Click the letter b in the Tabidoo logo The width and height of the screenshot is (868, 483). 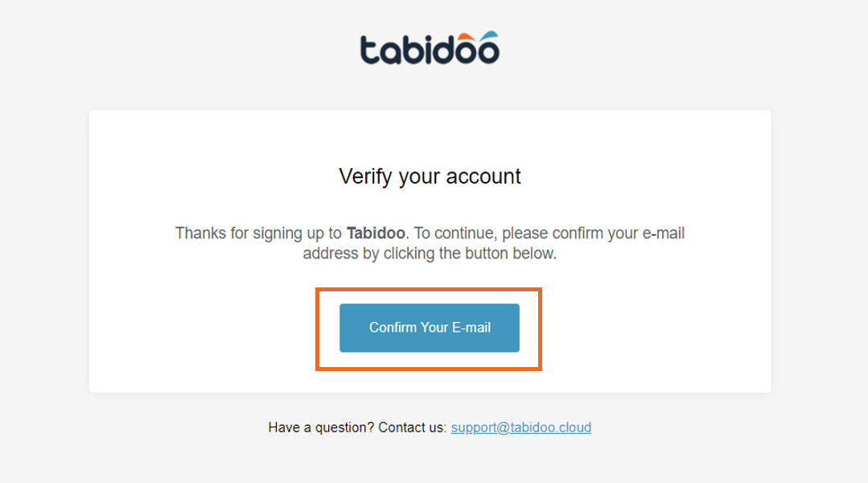(x=415, y=50)
